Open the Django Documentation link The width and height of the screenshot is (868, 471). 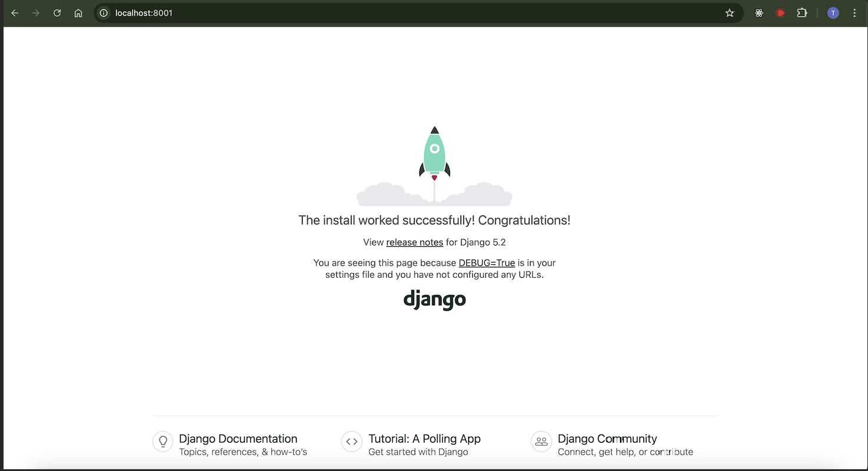pos(238,439)
